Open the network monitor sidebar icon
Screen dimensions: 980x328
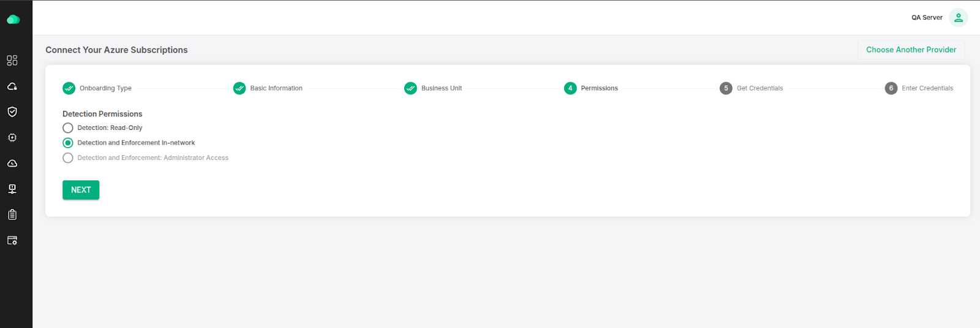[12, 189]
